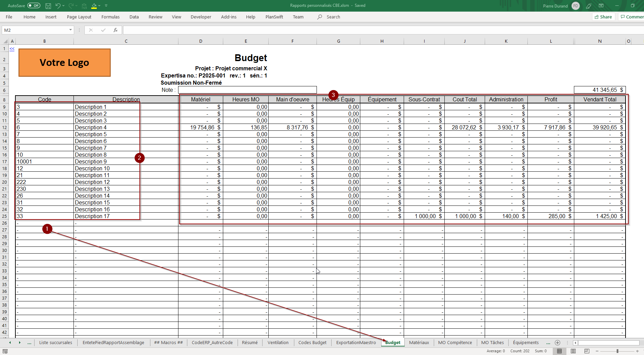Image resolution: width=644 pixels, height=355 pixels.
Task: Click the Save icon in title bar
Action: [x=48, y=6]
